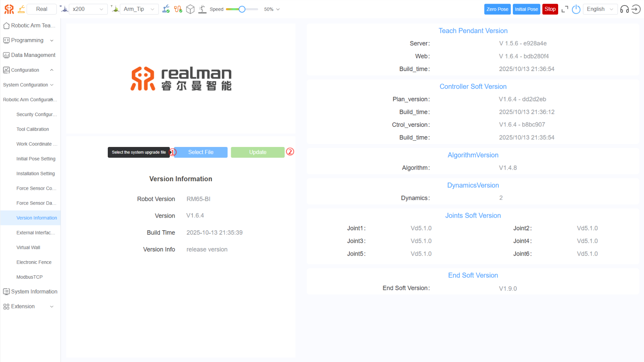Click the robot arm icon beside Speed
This screenshot has width=644, height=362.
202,9
